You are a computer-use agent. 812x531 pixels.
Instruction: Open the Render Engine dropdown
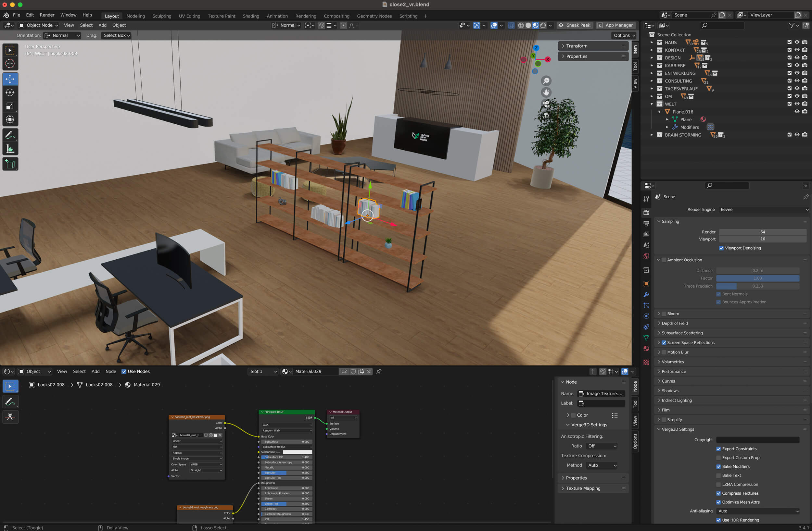point(763,209)
